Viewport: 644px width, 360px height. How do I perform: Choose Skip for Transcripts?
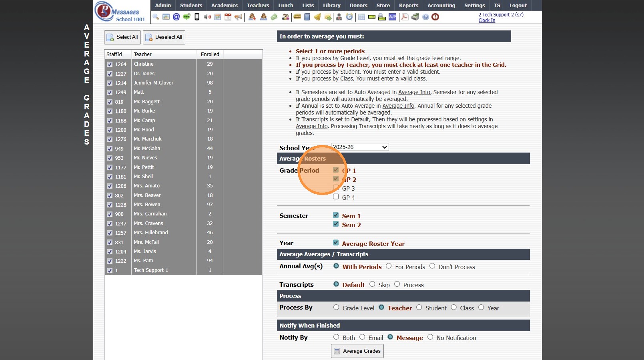pos(372,284)
